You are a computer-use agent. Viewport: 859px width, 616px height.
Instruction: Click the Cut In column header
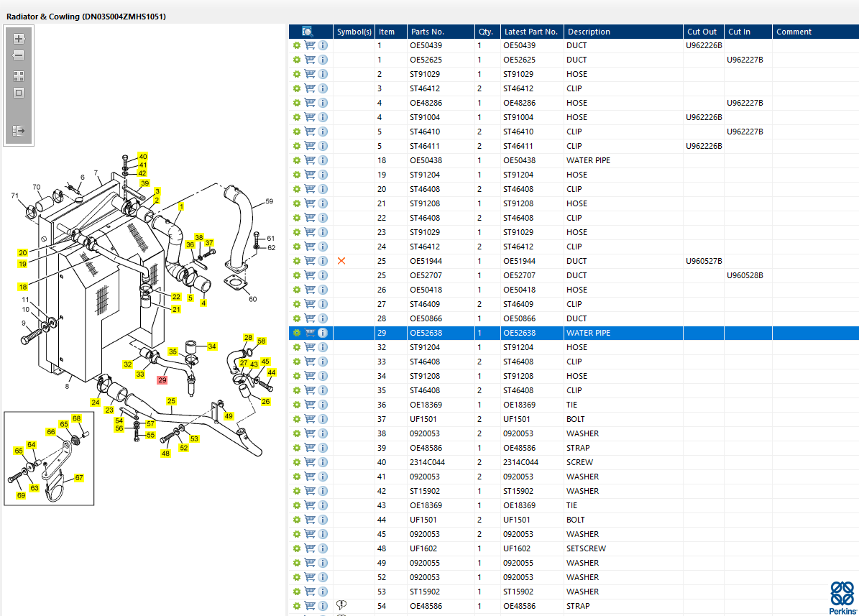[748, 32]
